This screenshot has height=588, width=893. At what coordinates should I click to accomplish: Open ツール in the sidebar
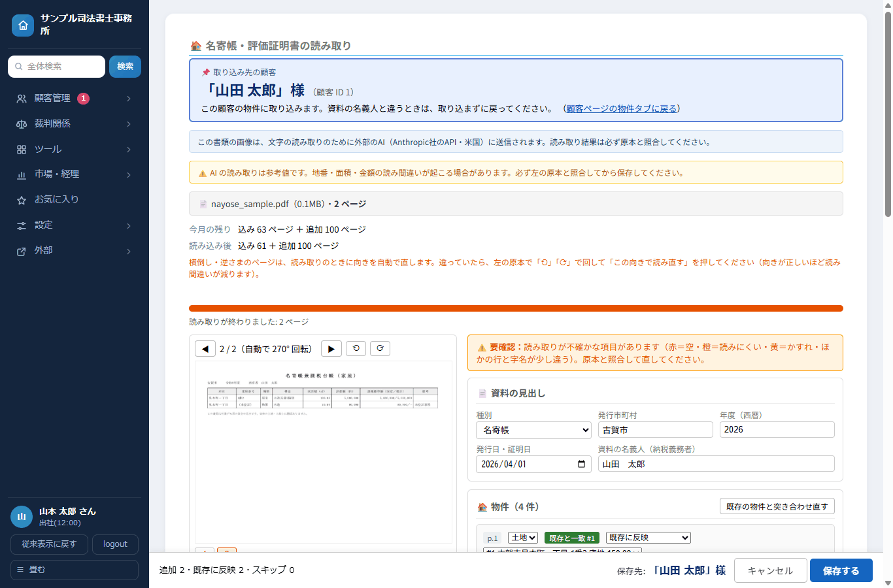click(x=75, y=150)
